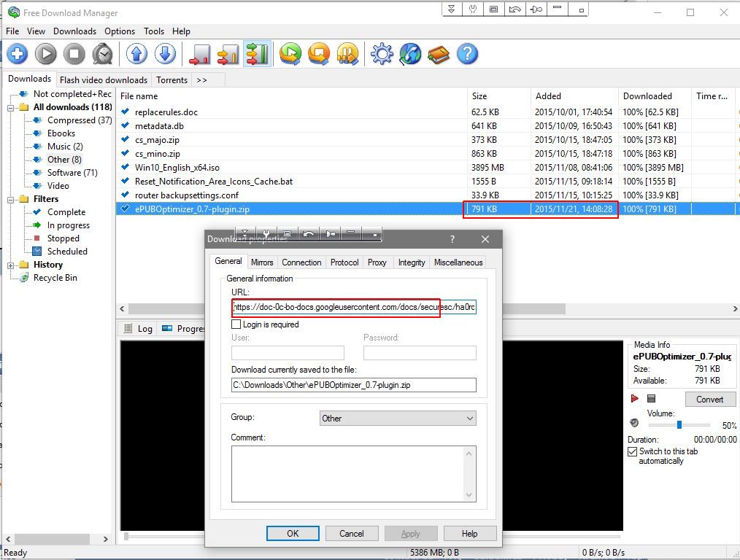Open the Tools menu

(x=154, y=31)
